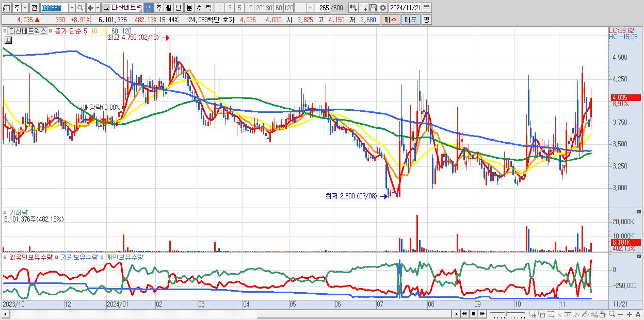Click the 개인보유수량 indicator label
Screen dimensions: 644x320
[x=124, y=257]
